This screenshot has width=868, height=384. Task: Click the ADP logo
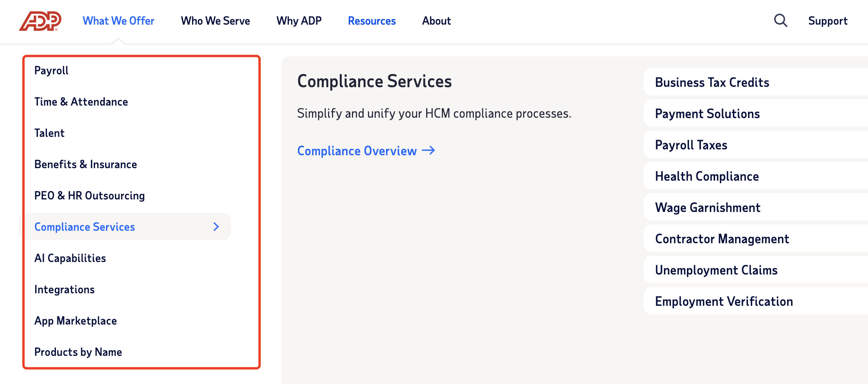(40, 21)
